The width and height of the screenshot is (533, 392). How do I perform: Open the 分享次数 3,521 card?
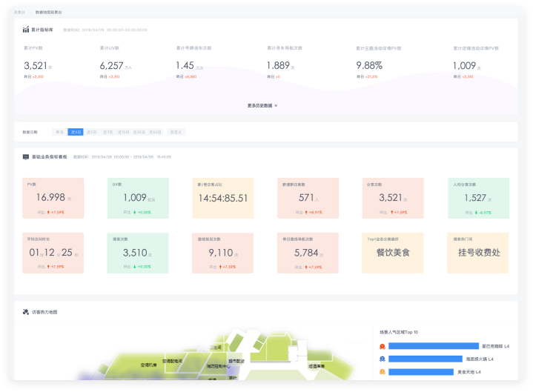coord(393,198)
